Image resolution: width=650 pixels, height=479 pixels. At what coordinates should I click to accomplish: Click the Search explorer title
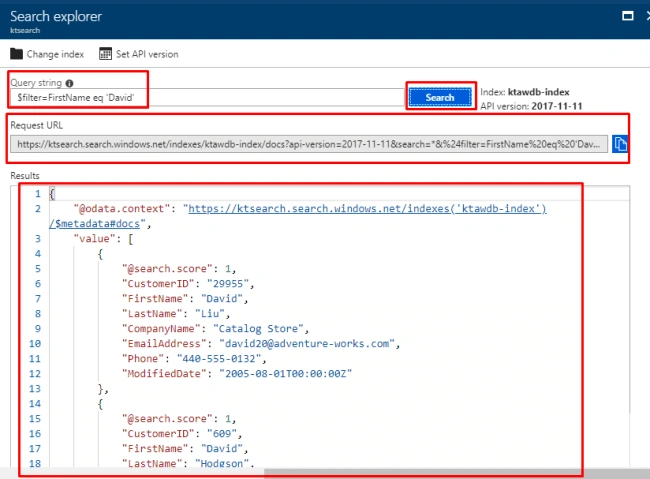pos(56,16)
